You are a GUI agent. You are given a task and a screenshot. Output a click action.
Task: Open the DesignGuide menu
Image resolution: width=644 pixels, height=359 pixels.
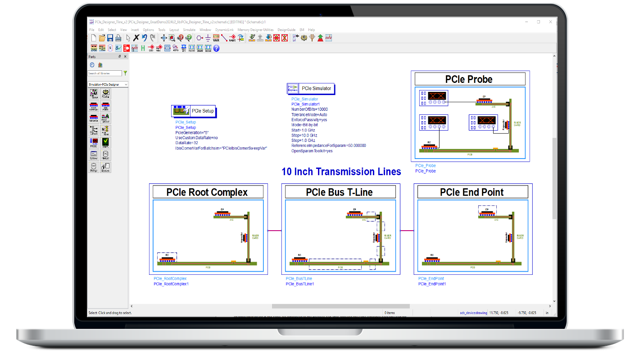click(286, 30)
